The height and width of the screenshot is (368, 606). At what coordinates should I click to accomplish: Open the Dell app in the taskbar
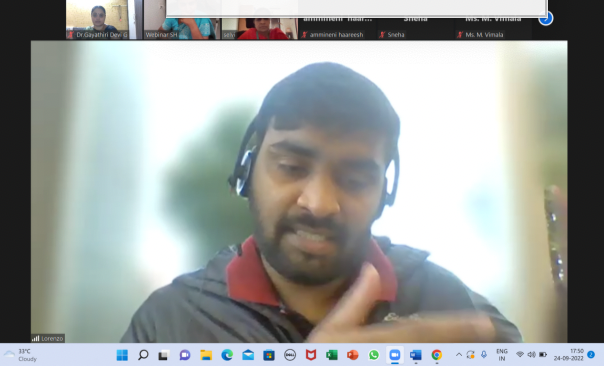coord(290,355)
